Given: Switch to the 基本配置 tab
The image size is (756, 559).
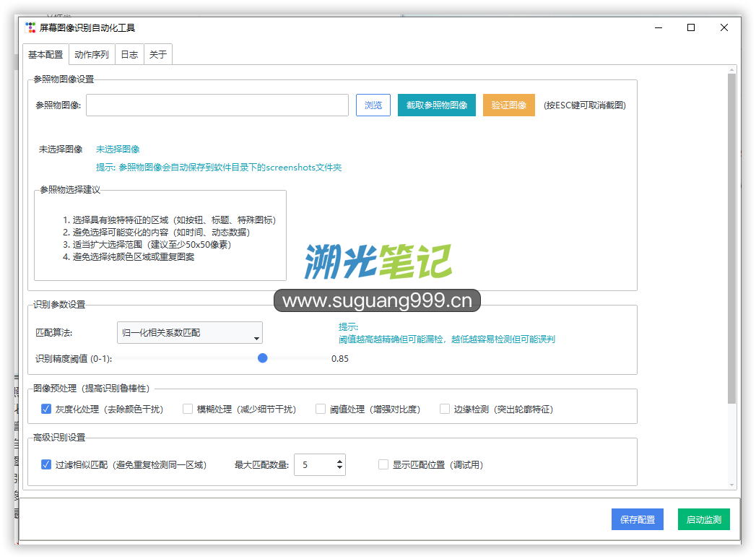Looking at the screenshot, I should (45, 55).
